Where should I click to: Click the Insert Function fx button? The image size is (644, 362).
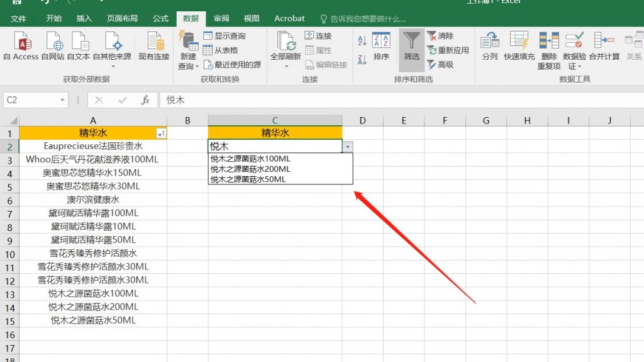click(145, 100)
